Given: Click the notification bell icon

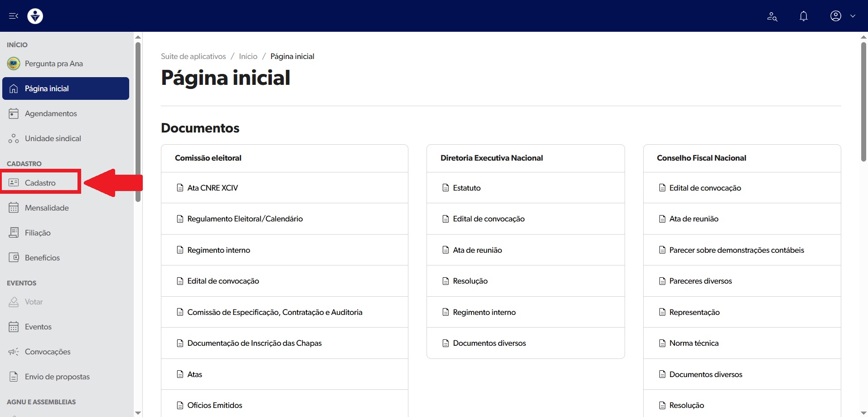Looking at the screenshot, I should [x=803, y=16].
